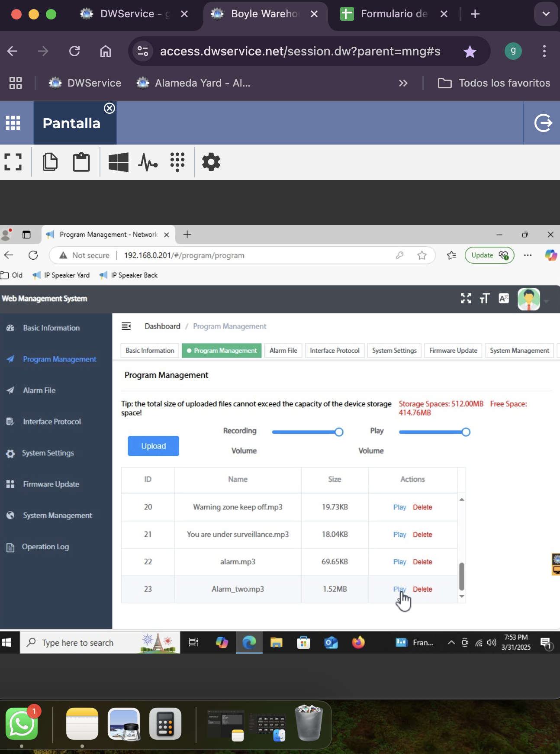Open the activity pulse monitor icon
560x754 pixels.
148,162
